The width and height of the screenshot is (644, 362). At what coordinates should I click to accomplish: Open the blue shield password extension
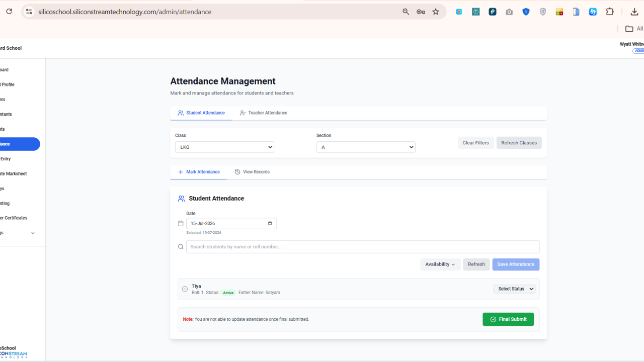[x=526, y=12]
